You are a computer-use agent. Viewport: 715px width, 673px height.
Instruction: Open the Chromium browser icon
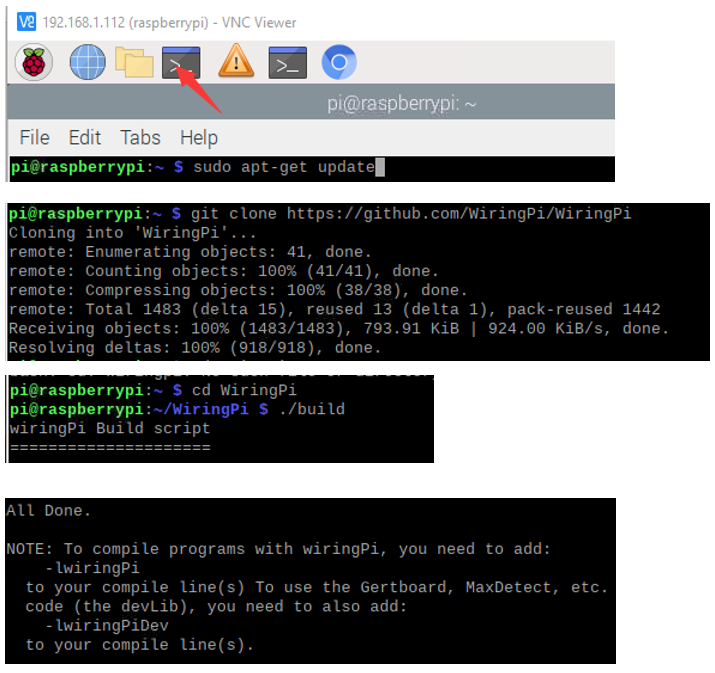point(339,62)
